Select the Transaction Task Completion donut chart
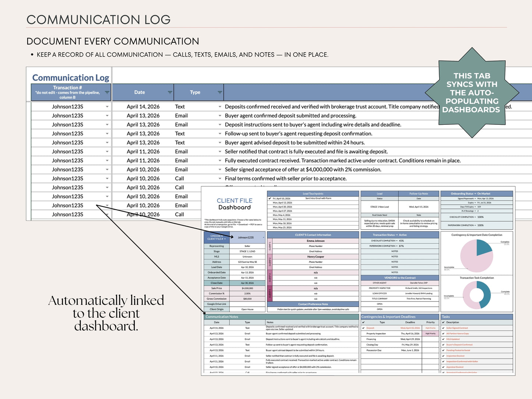532x399 pixels. pos(477,295)
